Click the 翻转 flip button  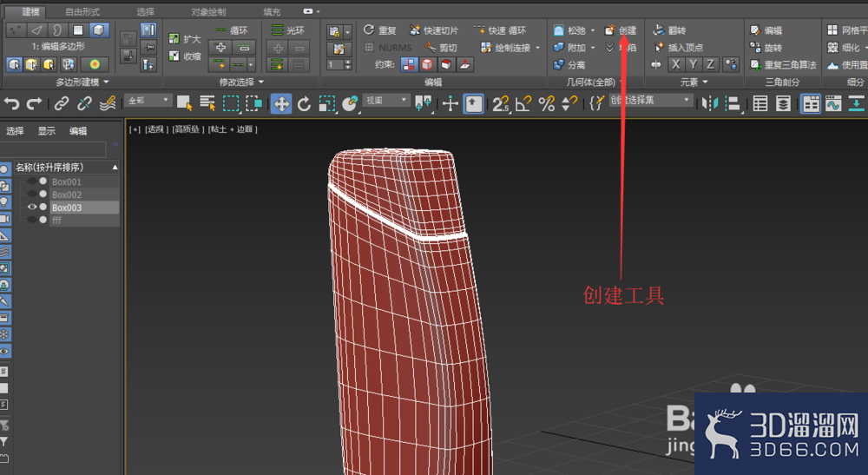[x=669, y=30]
